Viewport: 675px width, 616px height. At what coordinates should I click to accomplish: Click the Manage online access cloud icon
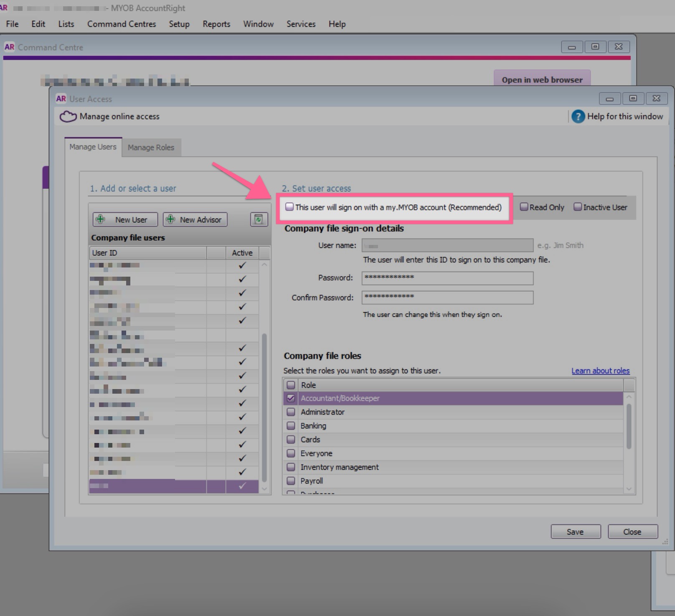pos(68,117)
